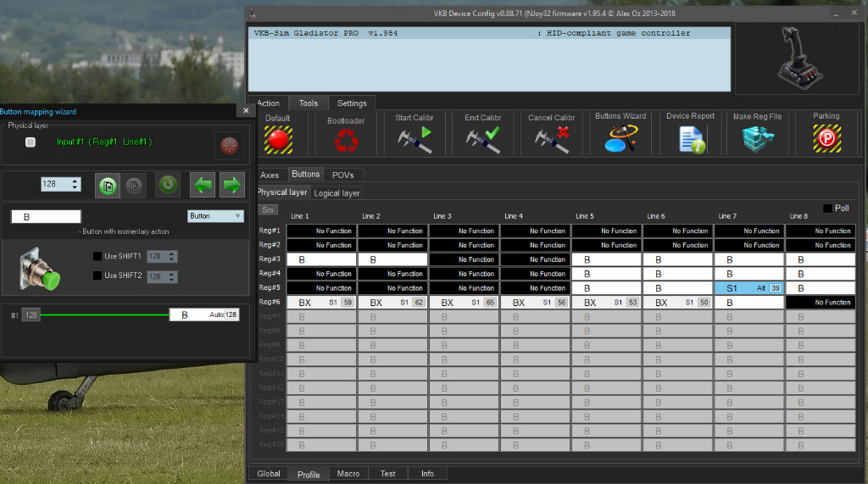Open the Button type dropdown
Viewport: 868px width, 484px height.
215,216
